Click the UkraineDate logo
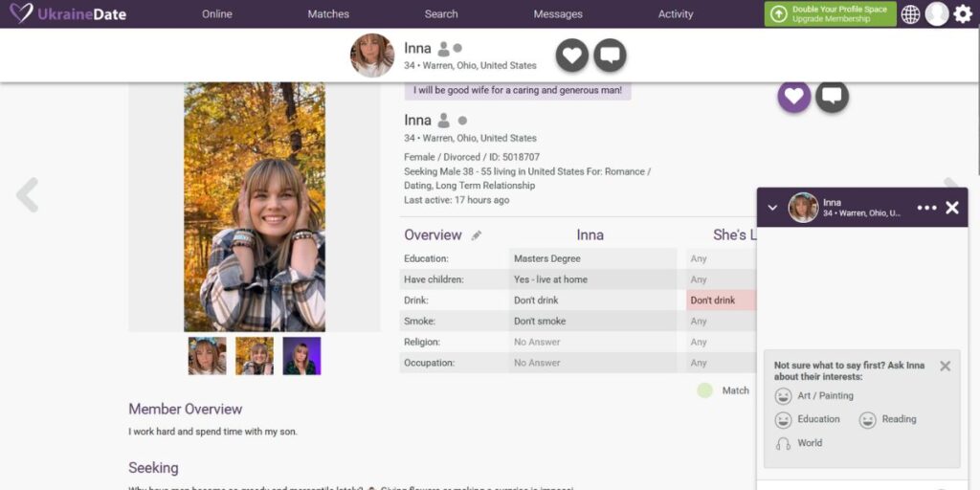The image size is (980, 490). tap(68, 13)
